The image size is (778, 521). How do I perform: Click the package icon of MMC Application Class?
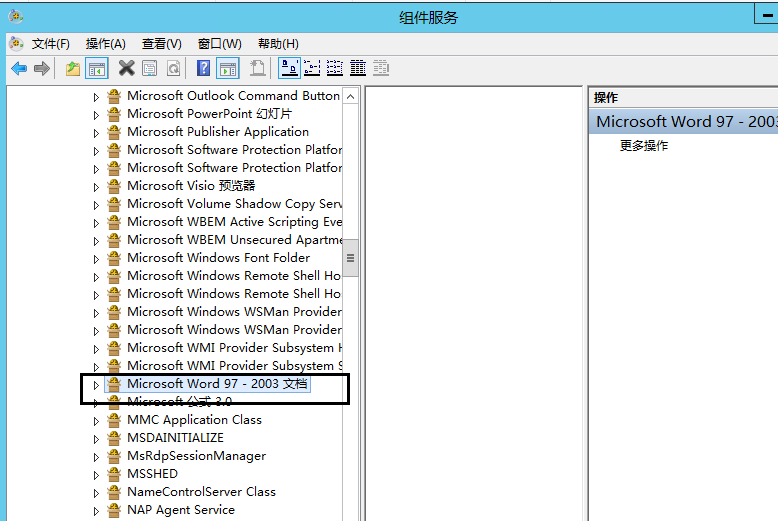click(x=114, y=420)
